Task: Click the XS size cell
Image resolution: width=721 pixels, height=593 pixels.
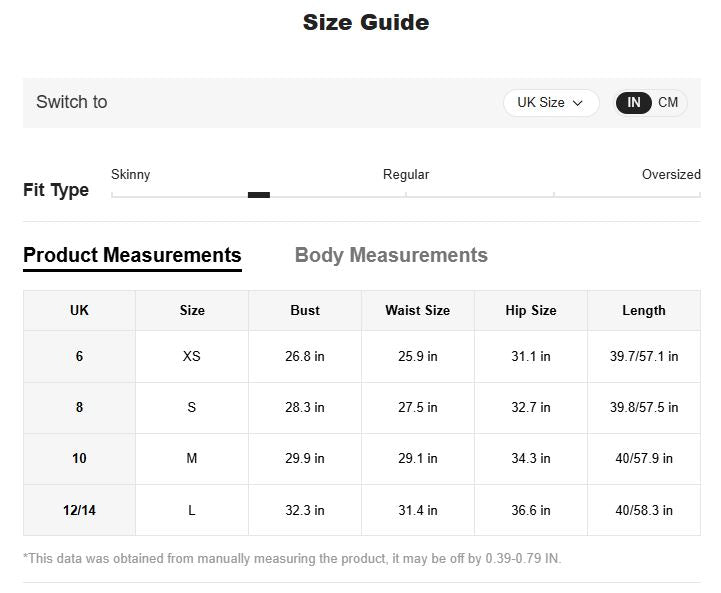Action: tap(192, 357)
